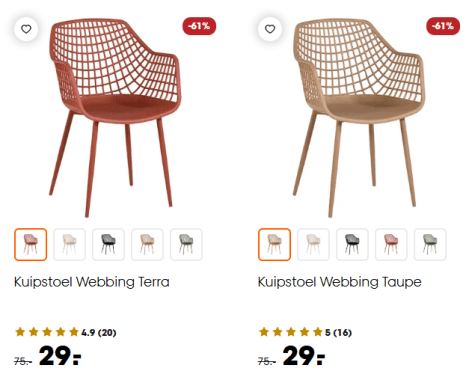Select active taupe variant swatch
The width and height of the screenshot is (475, 383).
pos(274,244)
